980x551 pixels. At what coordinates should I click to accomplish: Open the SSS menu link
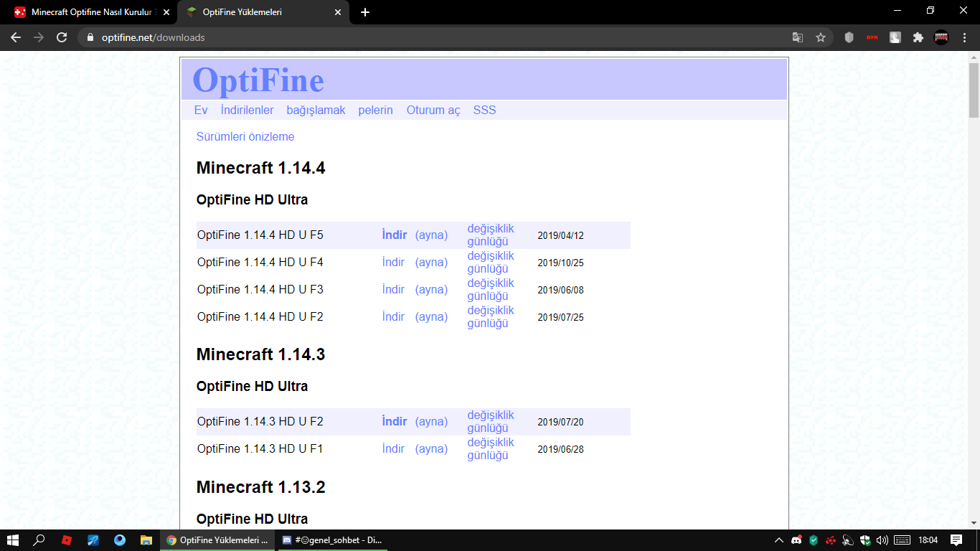(484, 110)
